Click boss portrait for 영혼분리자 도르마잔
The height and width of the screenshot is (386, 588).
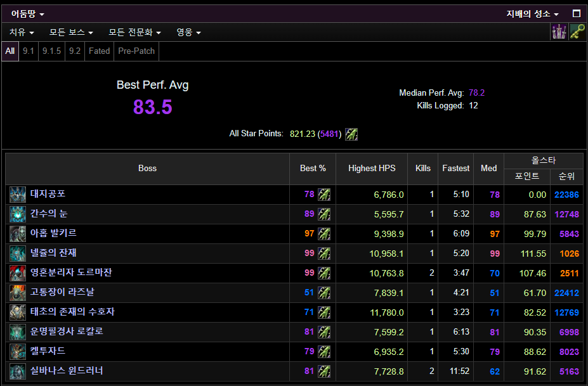tap(18, 273)
